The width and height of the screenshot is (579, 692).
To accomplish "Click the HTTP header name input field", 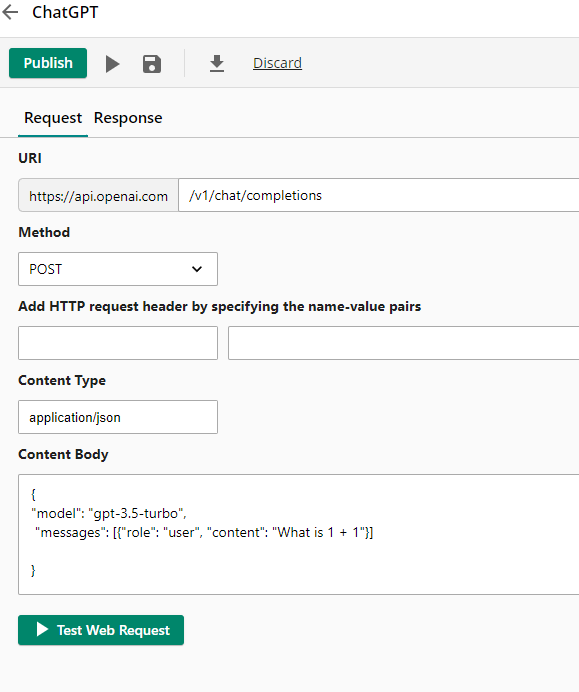I will coord(118,343).
